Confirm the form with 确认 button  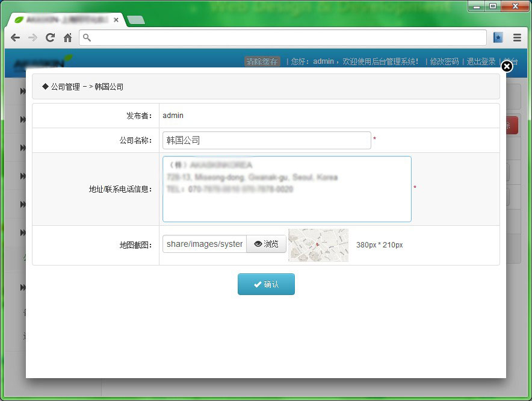pyautogui.click(x=267, y=284)
